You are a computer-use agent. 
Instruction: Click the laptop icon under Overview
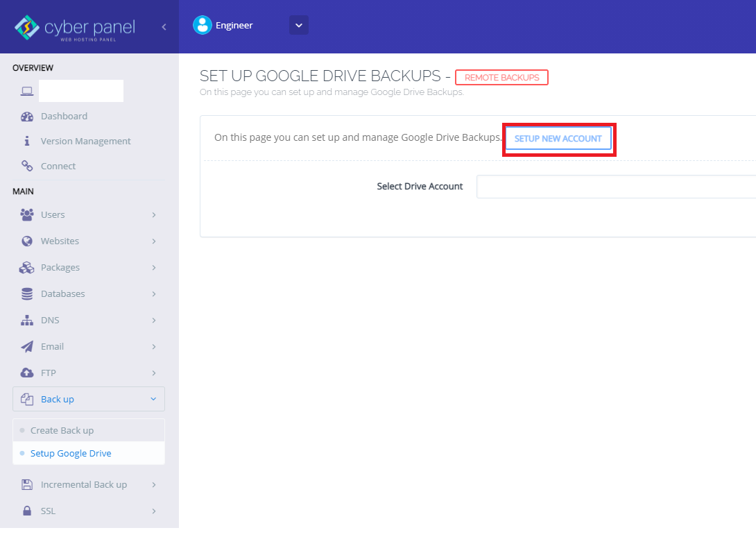[27, 91]
